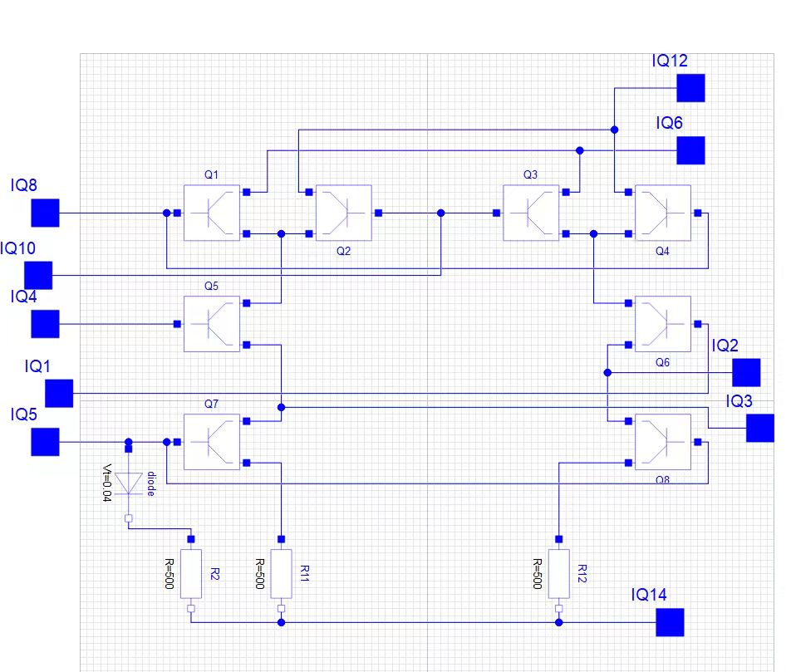Select the Q6 transistor component

point(663,324)
